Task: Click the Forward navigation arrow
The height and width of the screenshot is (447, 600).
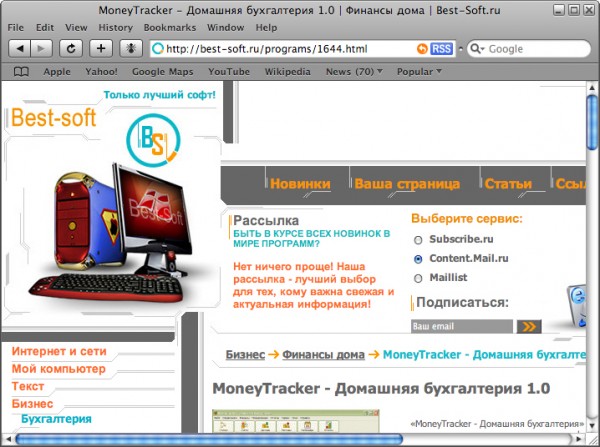Action: click(x=42, y=48)
